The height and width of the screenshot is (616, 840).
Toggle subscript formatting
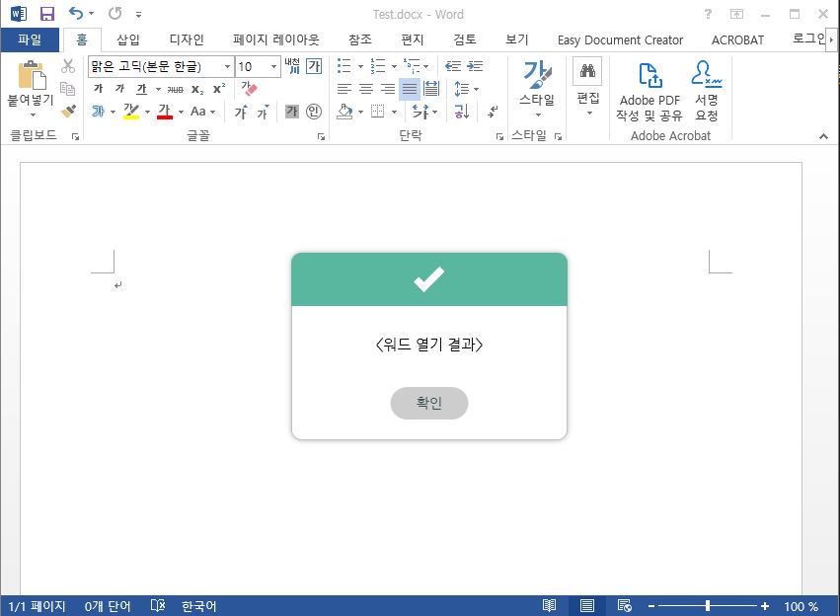(x=197, y=89)
